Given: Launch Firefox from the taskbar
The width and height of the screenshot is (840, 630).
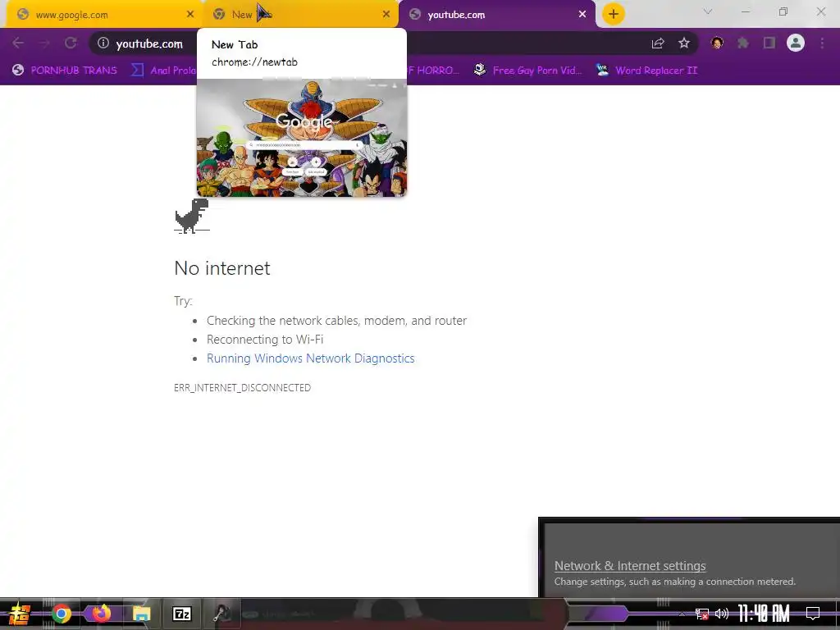Looking at the screenshot, I should pyautogui.click(x=101, y=614).
